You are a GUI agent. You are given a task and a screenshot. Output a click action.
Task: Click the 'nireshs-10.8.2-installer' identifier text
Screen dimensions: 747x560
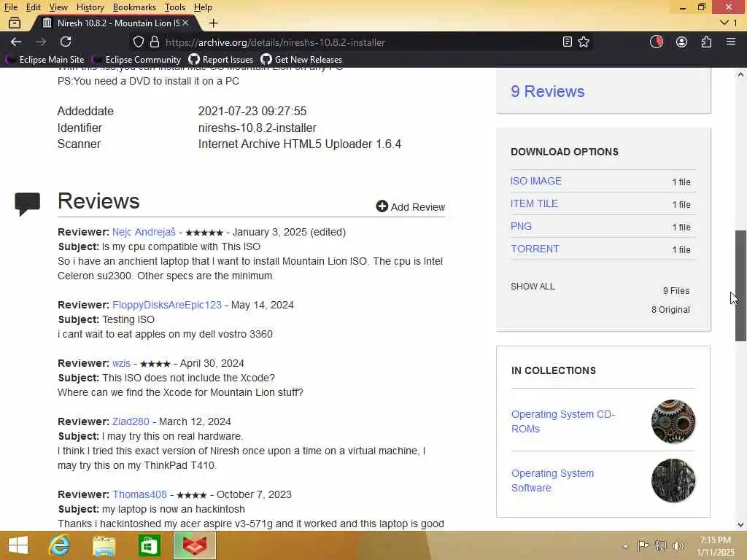(x=258, y=128)
